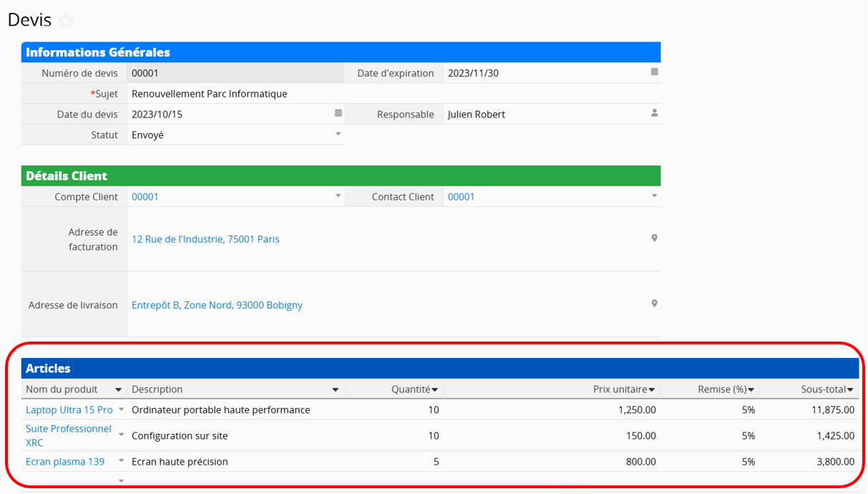Open Sous-total column menu
Screen dimensions: 868x494
click(850, 389)
